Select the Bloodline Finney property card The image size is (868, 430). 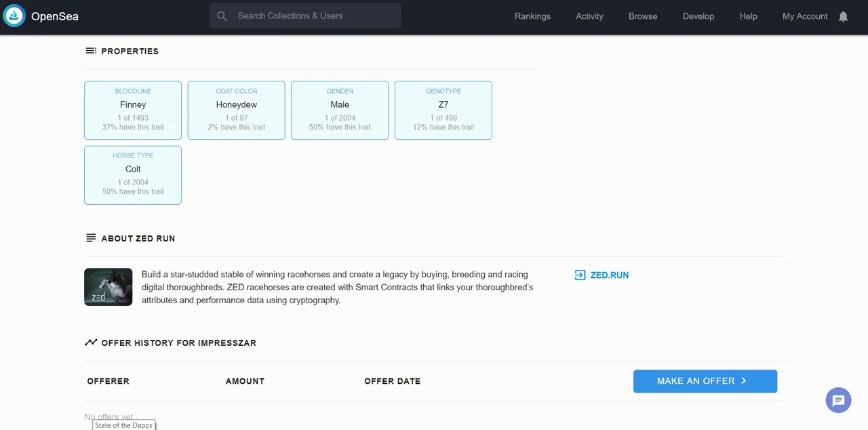point(133,111)
